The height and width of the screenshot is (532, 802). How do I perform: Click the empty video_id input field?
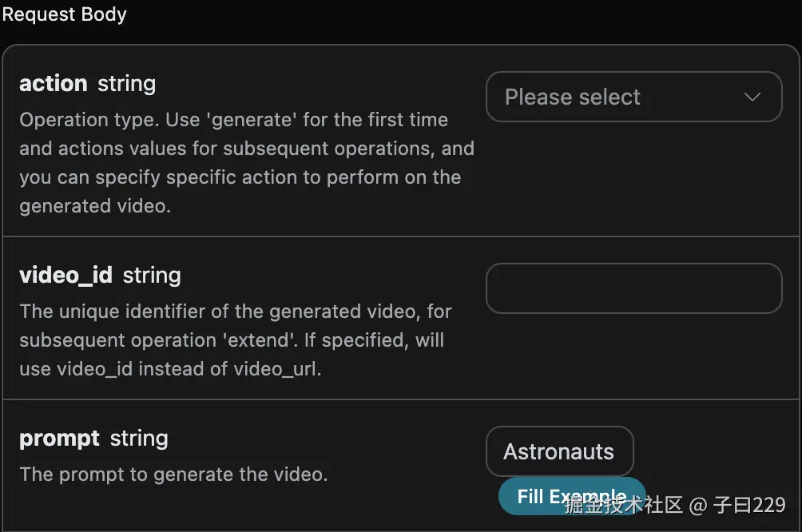pyautogui.click(x=633, y=288)
